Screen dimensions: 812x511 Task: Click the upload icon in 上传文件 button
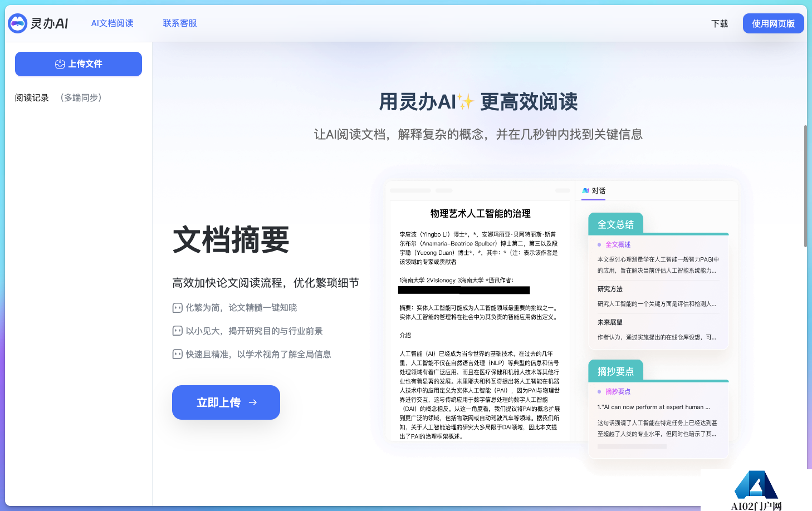click(60, 64)
